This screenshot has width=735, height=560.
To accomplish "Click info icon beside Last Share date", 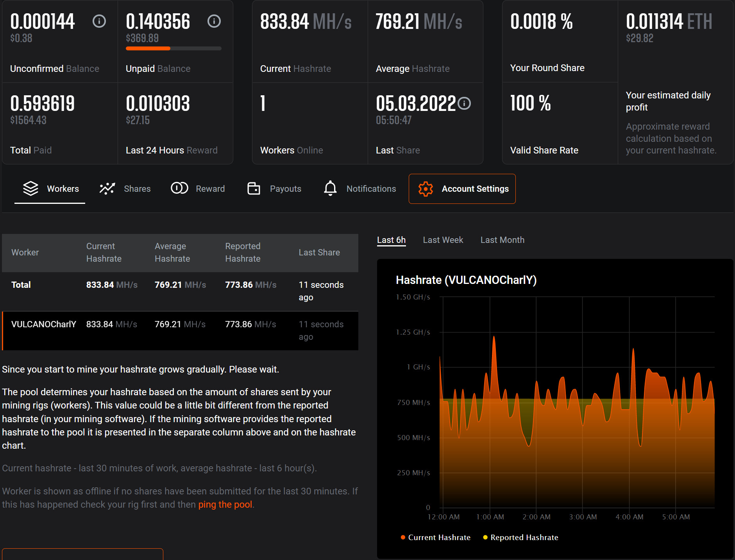I will coord(464,103).
